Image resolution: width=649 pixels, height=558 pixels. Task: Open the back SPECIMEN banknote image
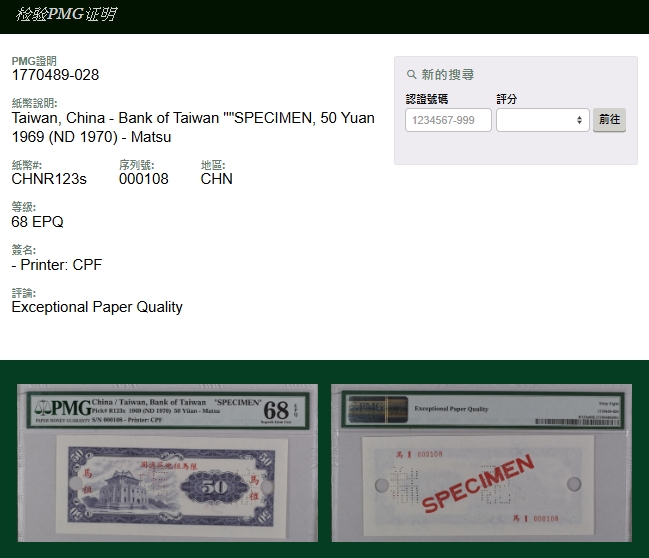point(482,463)
